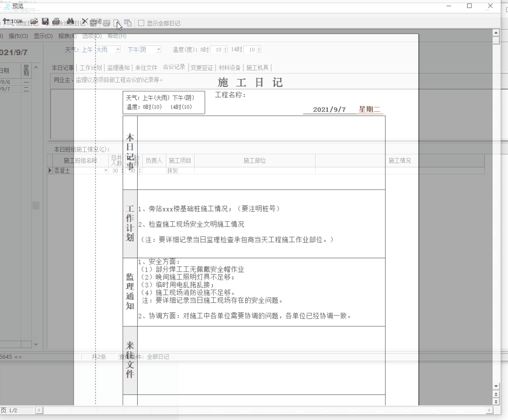Image resolution: width=508 pixels, height=420 pixels.
Task: Increase the 8时 temperature with the stepper
Action: (225, 47)
